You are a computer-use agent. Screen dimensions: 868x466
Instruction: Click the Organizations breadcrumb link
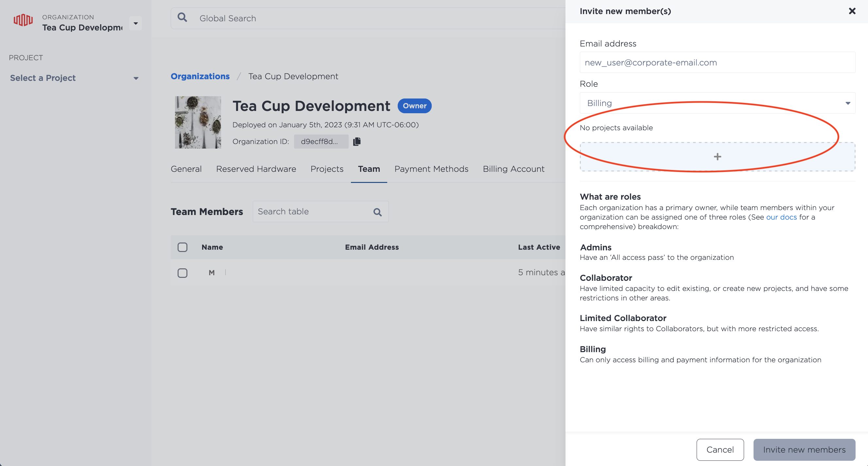click(200, 76)
